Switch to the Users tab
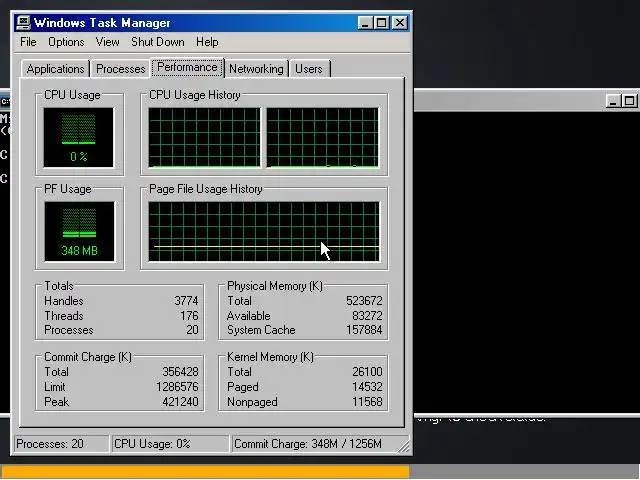640x480 pixels. [309, 69]
